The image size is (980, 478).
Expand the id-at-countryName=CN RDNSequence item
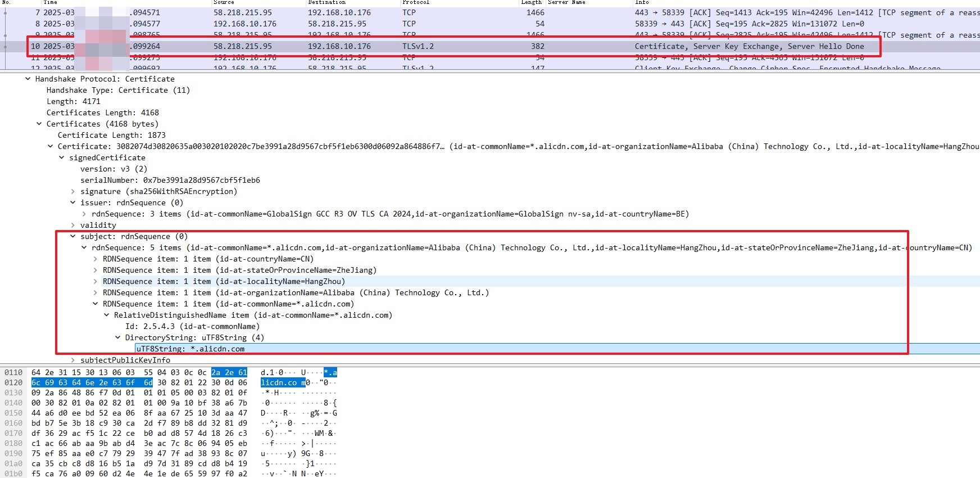pos(96,259)
